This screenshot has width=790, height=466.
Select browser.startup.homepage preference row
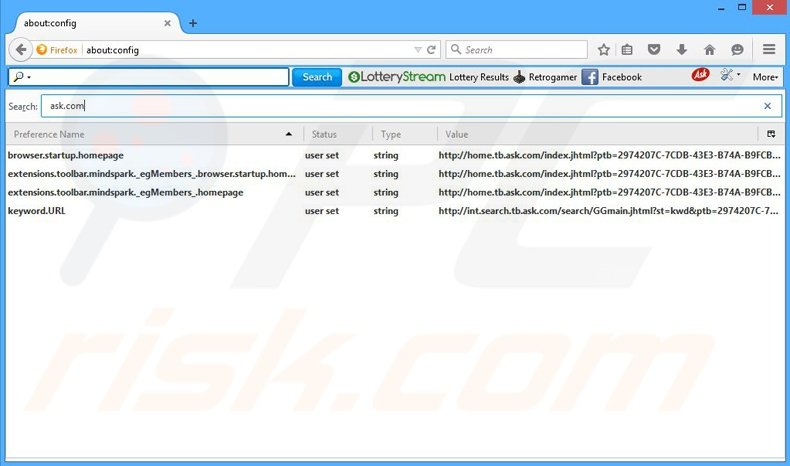(x=394, y=155)
